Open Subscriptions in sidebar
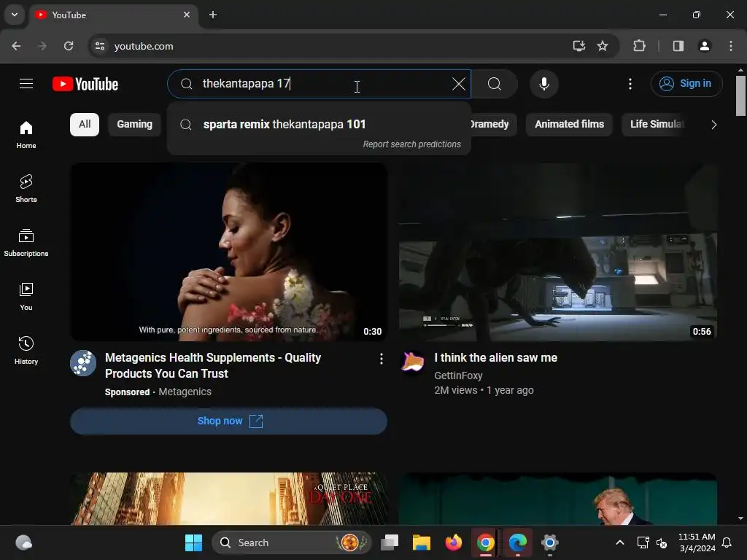 tap(26, 242)
